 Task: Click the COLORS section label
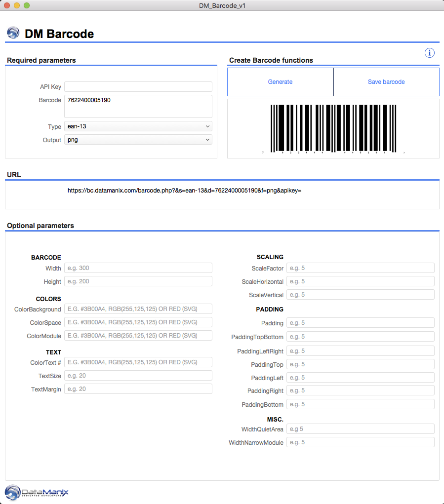(48, 299)
